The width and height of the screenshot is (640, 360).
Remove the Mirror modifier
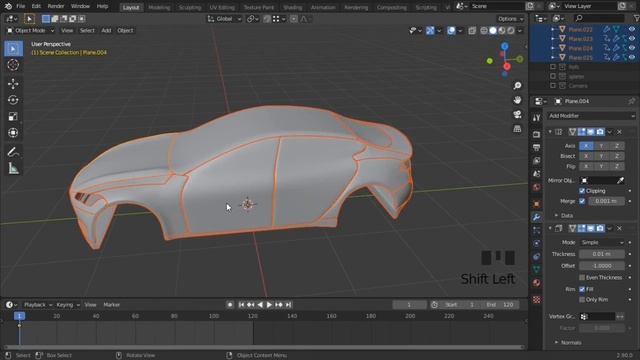click(620, 132)
